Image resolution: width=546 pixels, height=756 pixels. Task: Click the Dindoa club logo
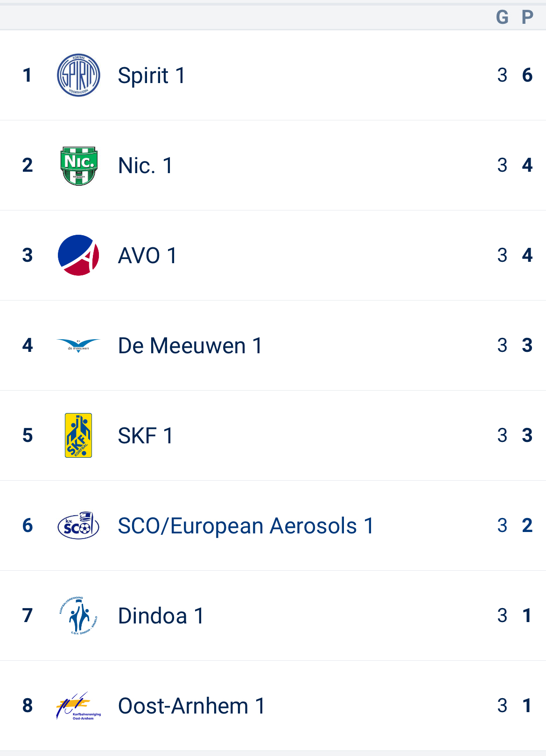[x=78, y=616]
